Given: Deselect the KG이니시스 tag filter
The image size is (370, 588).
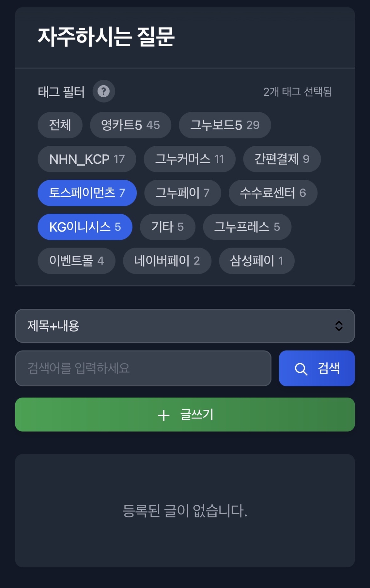Looking at the screenshot, I should coord(85,227).
